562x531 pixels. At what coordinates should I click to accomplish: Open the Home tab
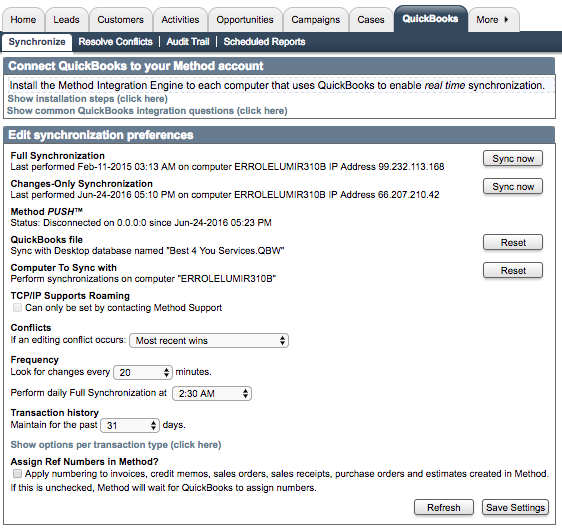pyautogui.click(x=23, y=19)
